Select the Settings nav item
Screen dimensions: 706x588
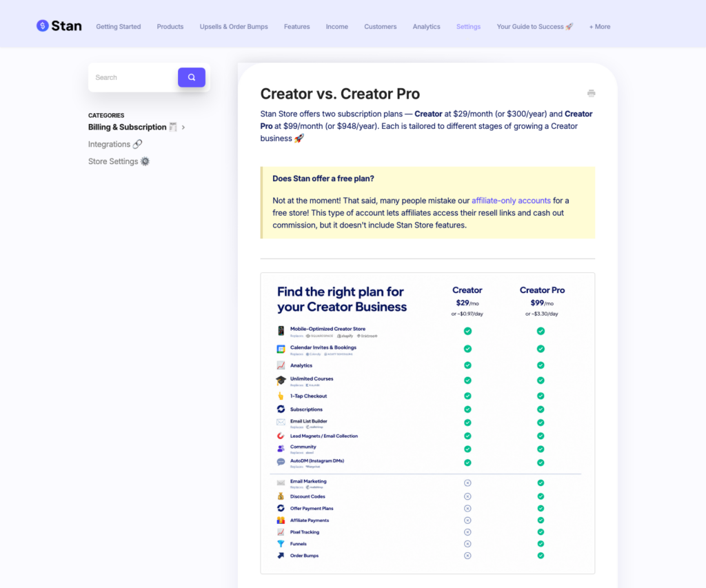468,27
